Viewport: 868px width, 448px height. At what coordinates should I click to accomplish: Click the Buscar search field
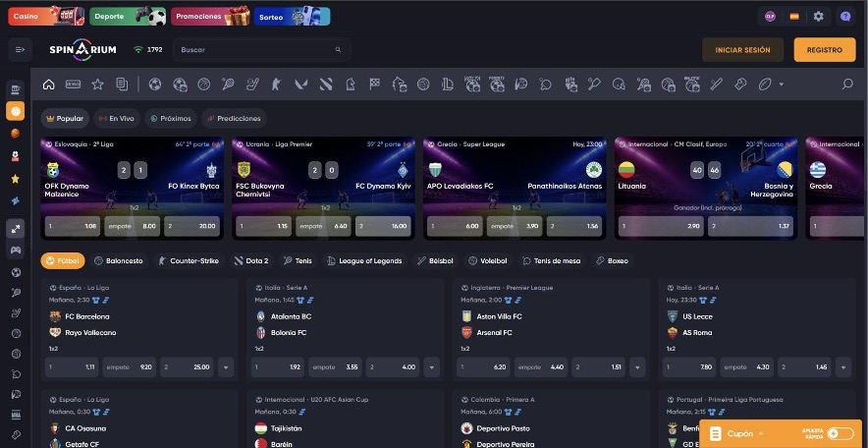[x=261, y=50]
